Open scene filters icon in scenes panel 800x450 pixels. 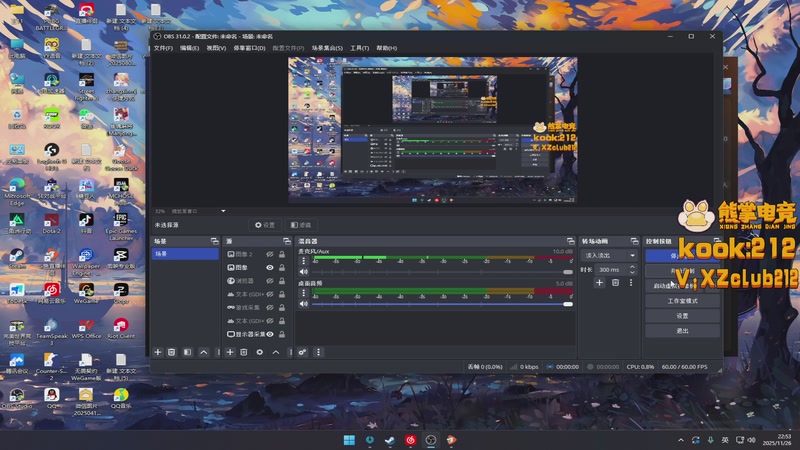187,352
